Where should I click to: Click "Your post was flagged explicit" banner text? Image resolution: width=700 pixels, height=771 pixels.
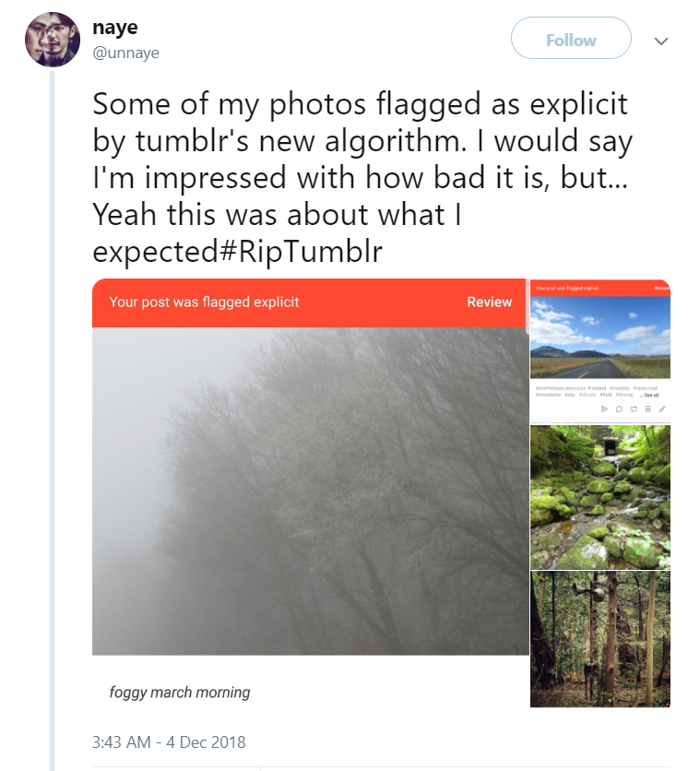pyautogui.click(x=204, y=302)
